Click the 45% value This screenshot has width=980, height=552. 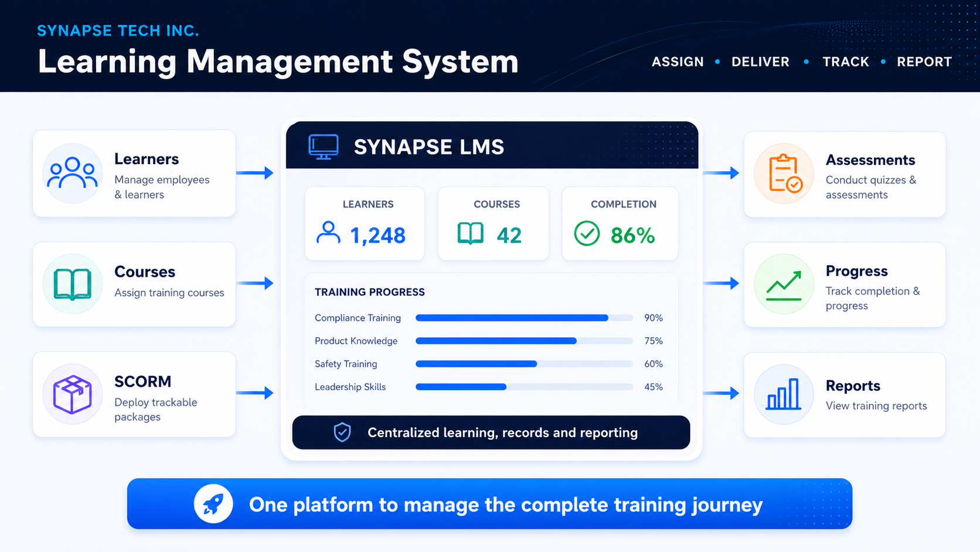654,387
